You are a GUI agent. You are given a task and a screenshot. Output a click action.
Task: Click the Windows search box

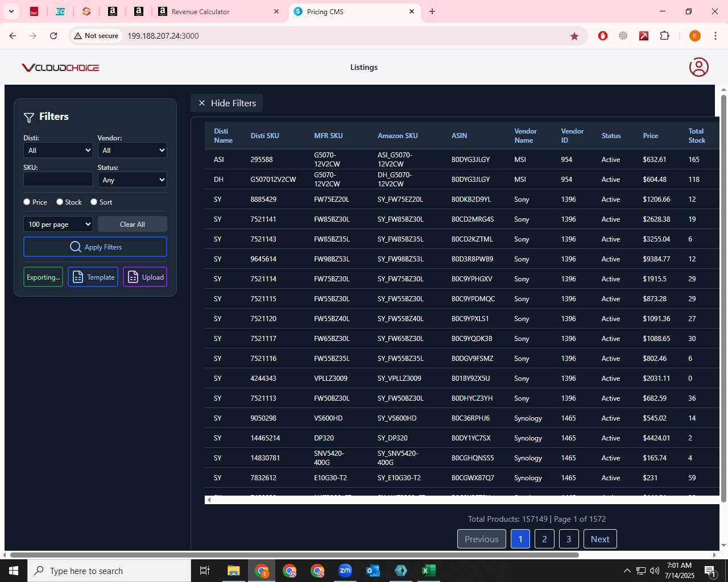point(109,571)
